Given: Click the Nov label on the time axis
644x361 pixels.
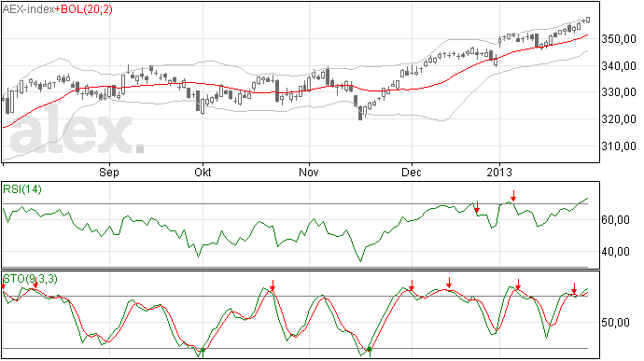Looking at the screenshot, I should 308,172.
